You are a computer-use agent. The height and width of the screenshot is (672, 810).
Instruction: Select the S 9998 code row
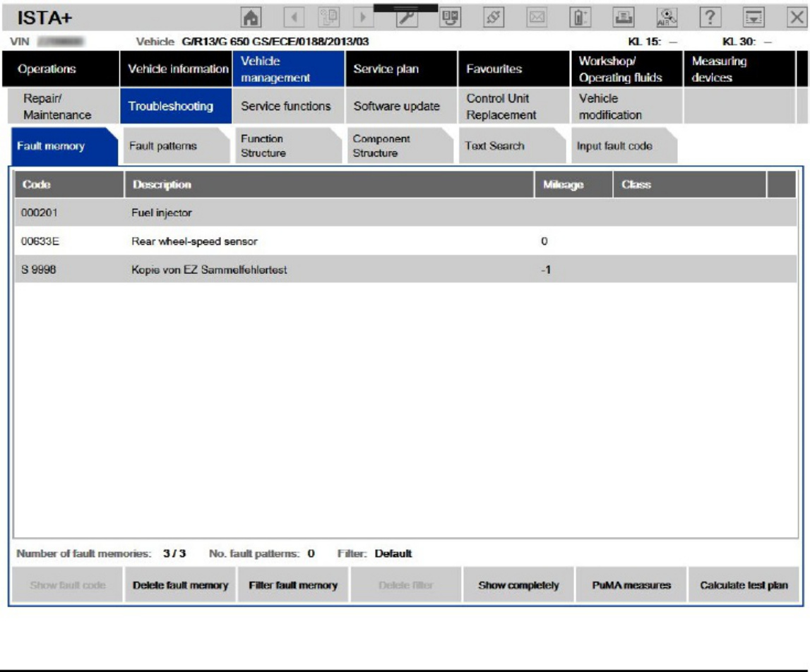405,269
